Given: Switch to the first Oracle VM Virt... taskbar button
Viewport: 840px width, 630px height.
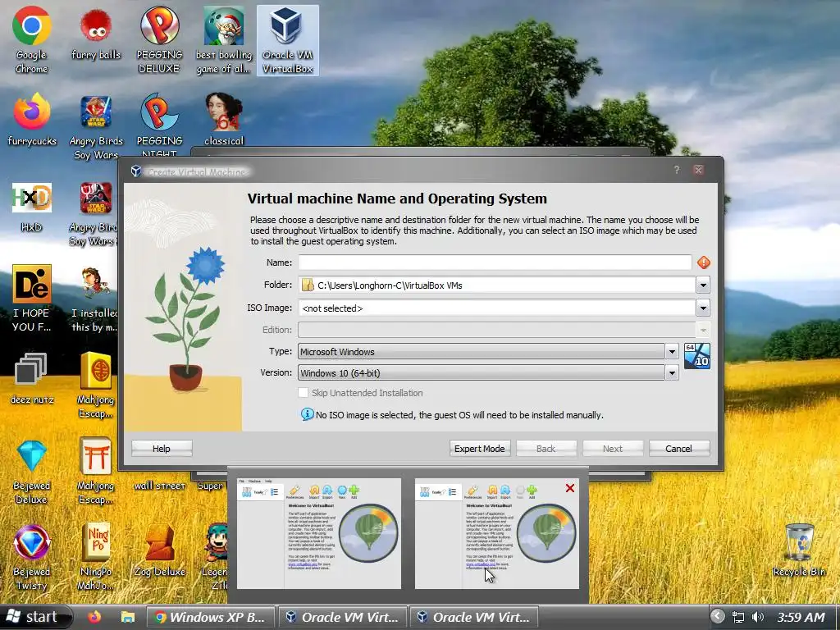Looking at the screenshot, I should (x=342, y=617).
